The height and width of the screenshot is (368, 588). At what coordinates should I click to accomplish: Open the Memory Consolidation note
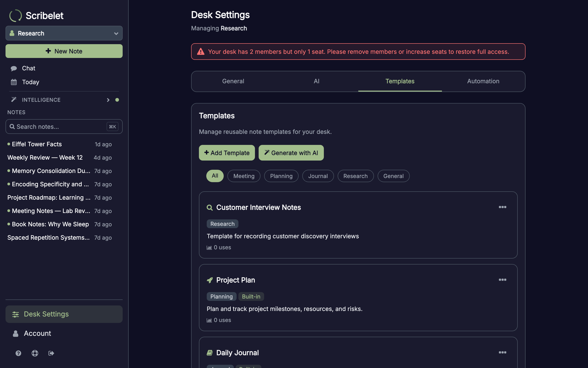[59, 171]
